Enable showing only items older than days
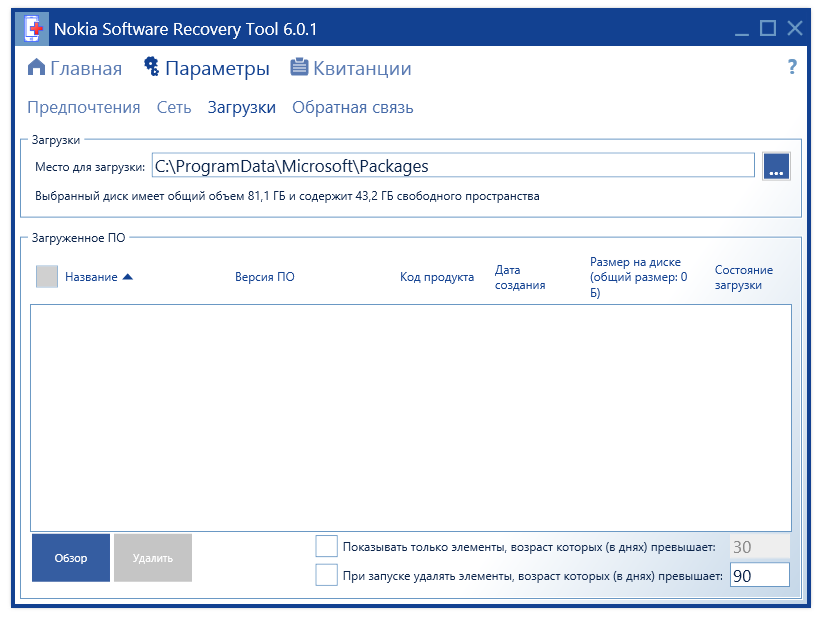 [x=326, y=546]
